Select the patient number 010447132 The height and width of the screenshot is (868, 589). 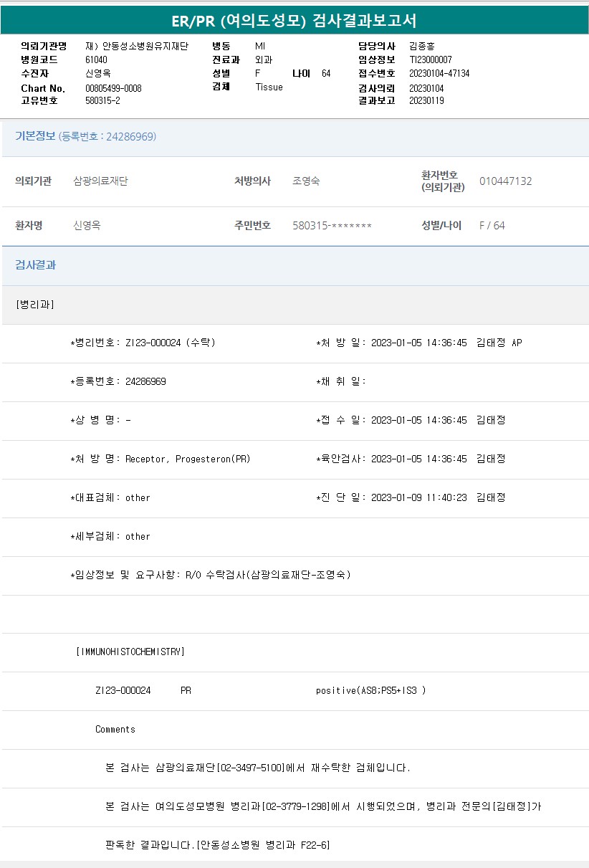[x=505, y=181]
